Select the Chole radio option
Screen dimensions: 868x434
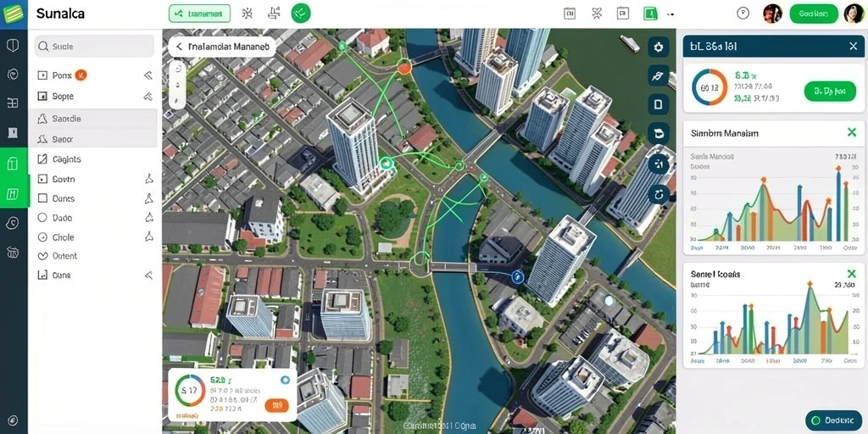[42, 237]
